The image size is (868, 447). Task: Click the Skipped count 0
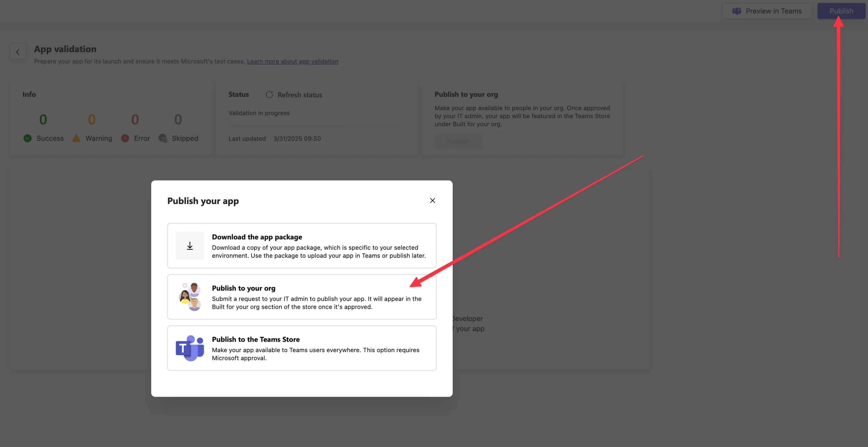pyautogui.click(x=178, y=120)
